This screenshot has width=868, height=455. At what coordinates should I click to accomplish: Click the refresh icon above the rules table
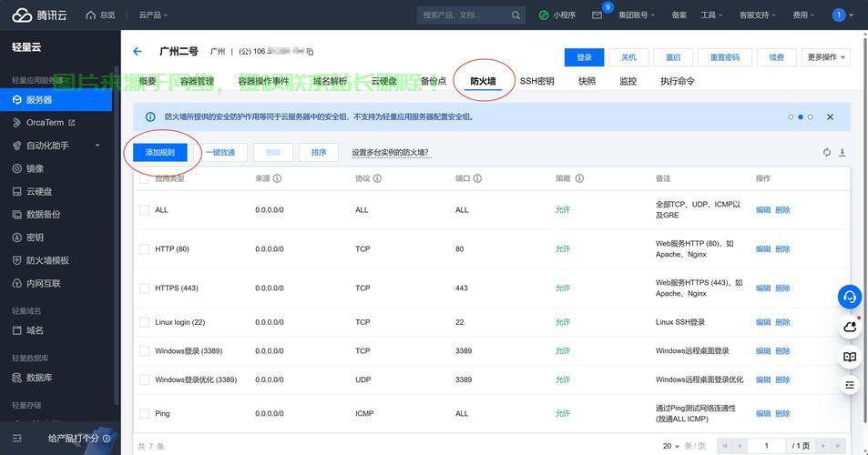826,153
